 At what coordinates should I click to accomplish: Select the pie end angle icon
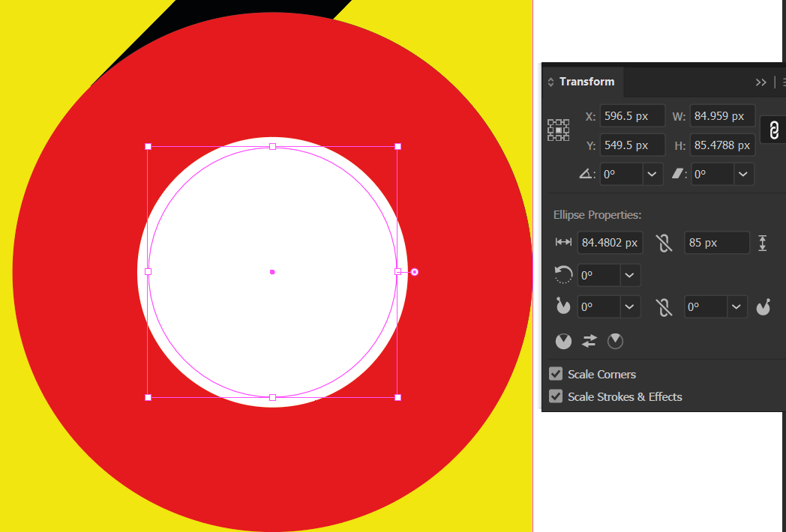tap(763, 306)
